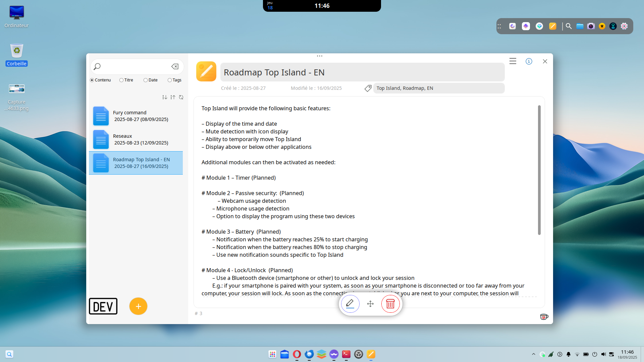
Task: Click the three-dots handle above the note window
Action: tap(320, 56)
